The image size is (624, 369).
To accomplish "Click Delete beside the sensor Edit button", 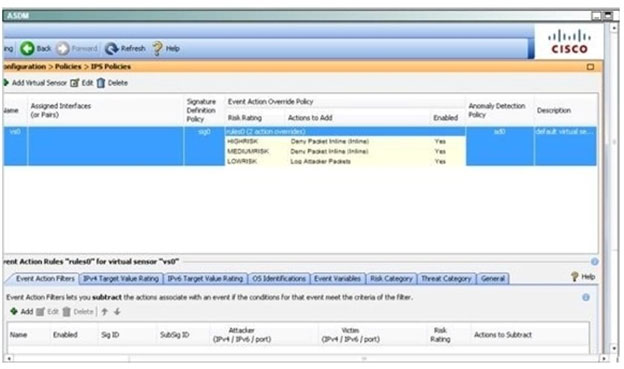I will (x=112, y=83).
